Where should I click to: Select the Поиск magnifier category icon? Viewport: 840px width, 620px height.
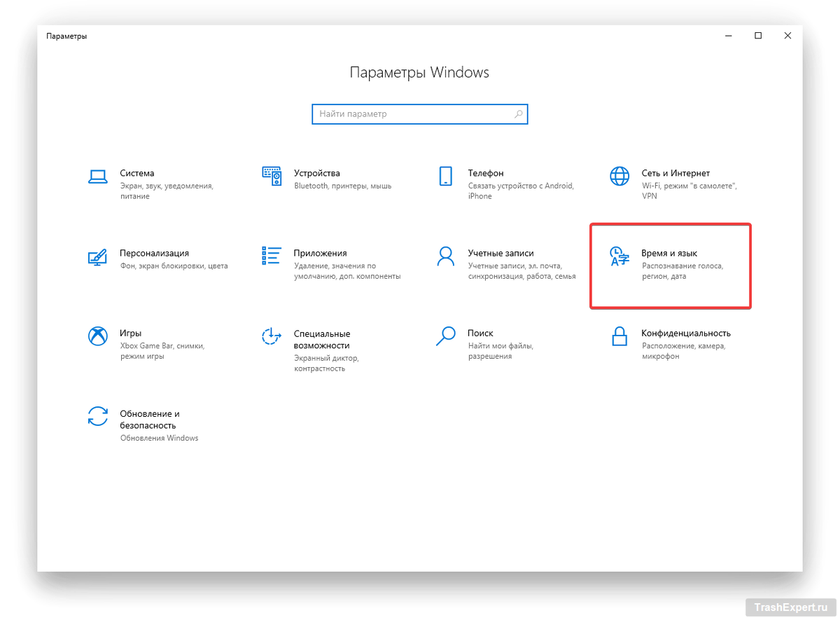point(445,336)
